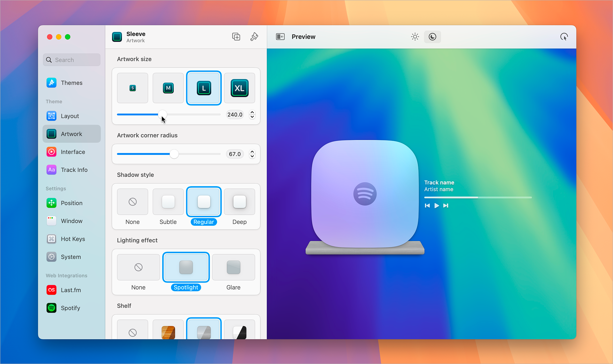Select the XL artwork size

(x=239, y=88)
